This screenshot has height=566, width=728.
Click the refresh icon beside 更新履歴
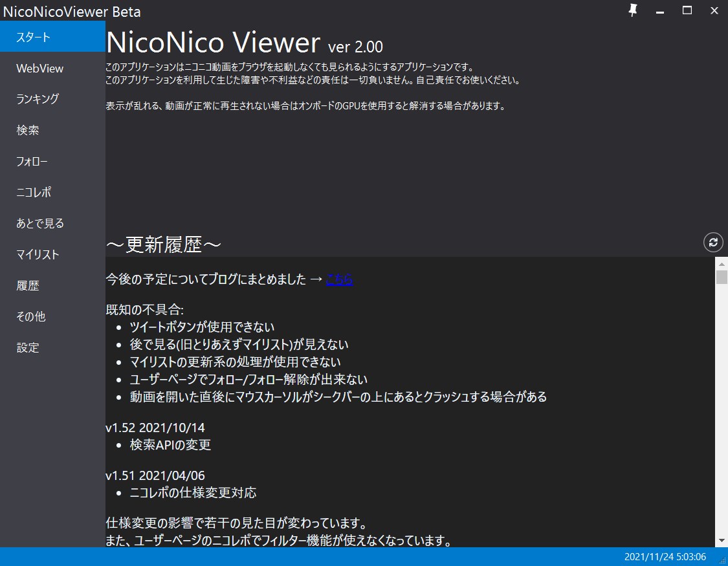pos(713,242)
